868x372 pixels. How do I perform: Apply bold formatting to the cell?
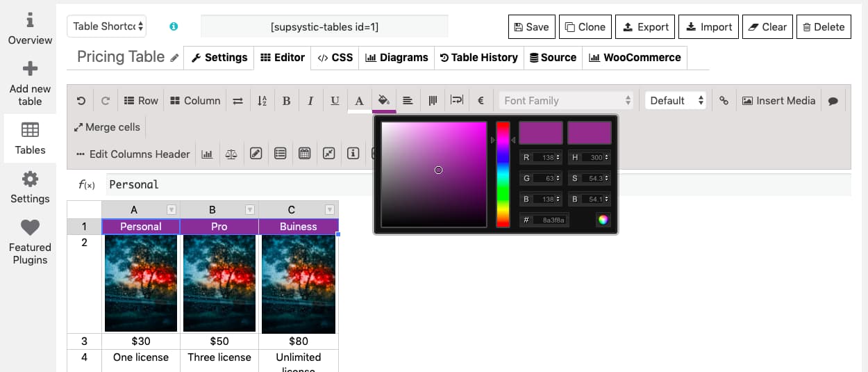point(286,101)
